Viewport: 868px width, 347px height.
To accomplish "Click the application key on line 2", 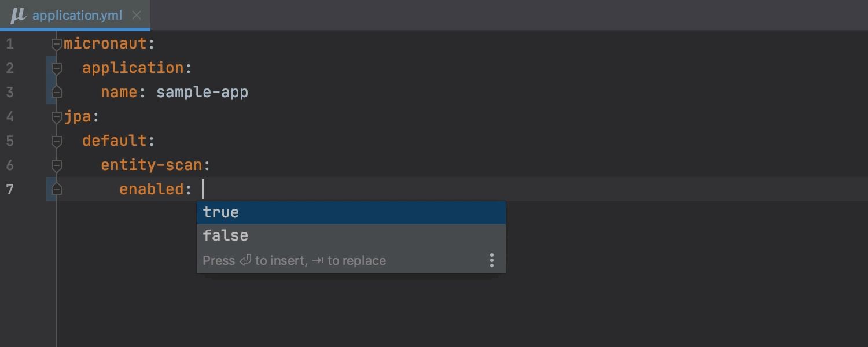I will tap(133, 68).
